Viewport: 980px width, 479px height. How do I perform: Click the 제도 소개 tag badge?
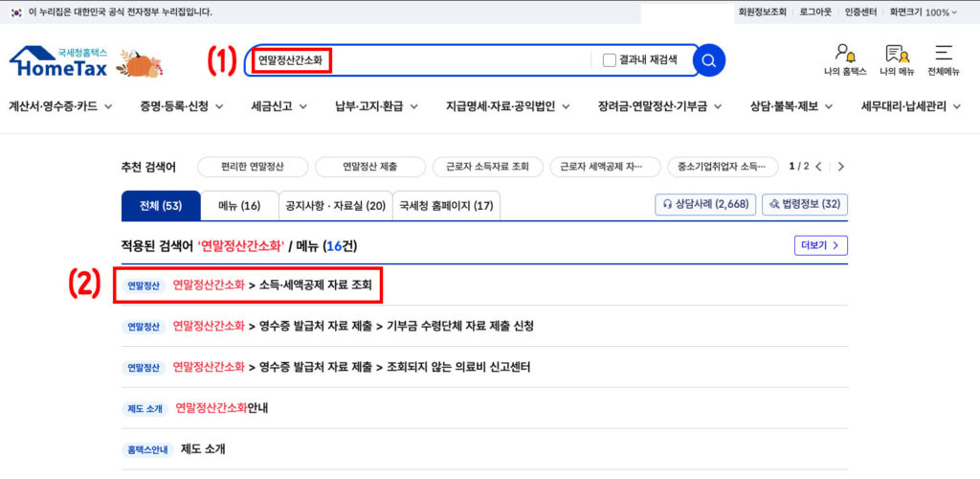click(x=145, y=408)
